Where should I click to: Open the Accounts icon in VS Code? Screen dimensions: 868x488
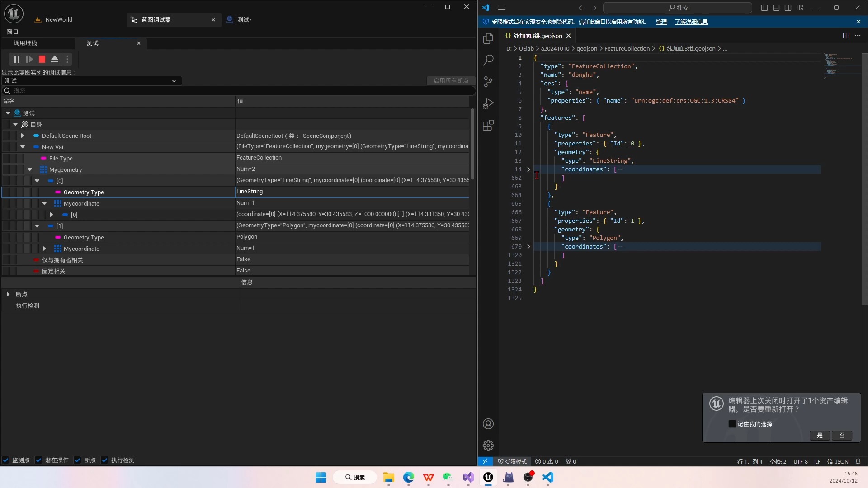(488, 424)
